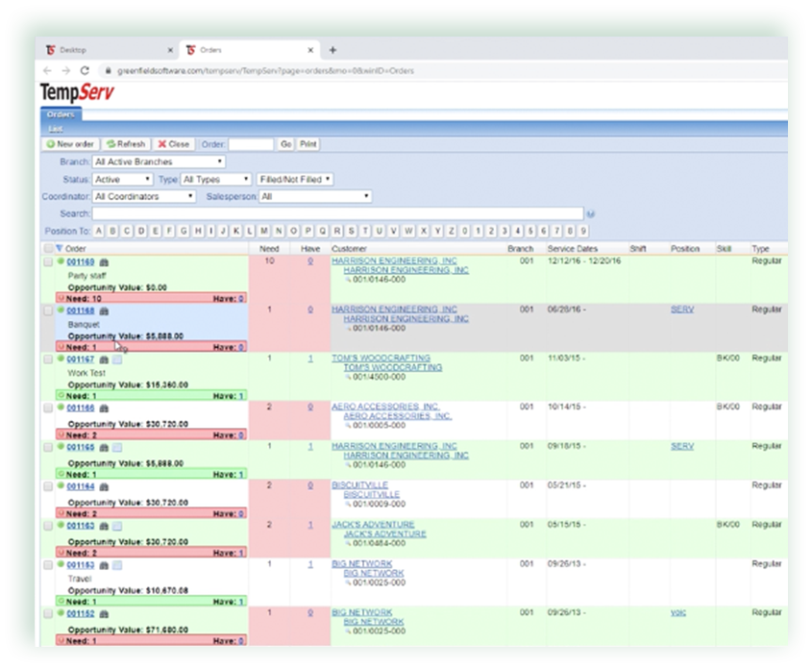Select the List sub-tab
Image resolution: width=812 pixels, height=669 pixels.
pos(56,129)
